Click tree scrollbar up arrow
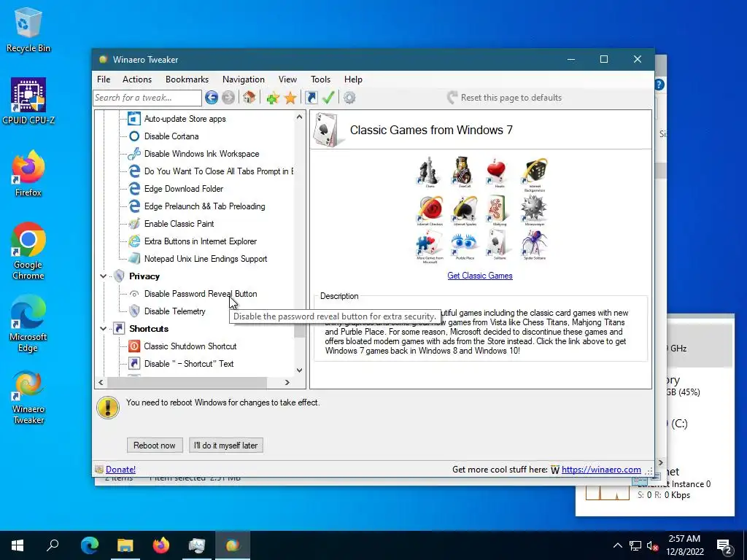This screenshot has height=560, width=747. pos(299,117)
